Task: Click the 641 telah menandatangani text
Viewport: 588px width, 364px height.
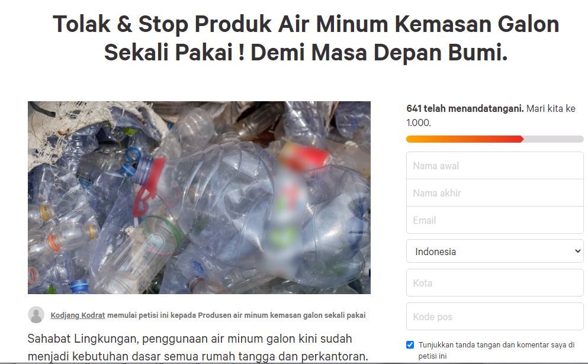Action: [x=465, y=109]
